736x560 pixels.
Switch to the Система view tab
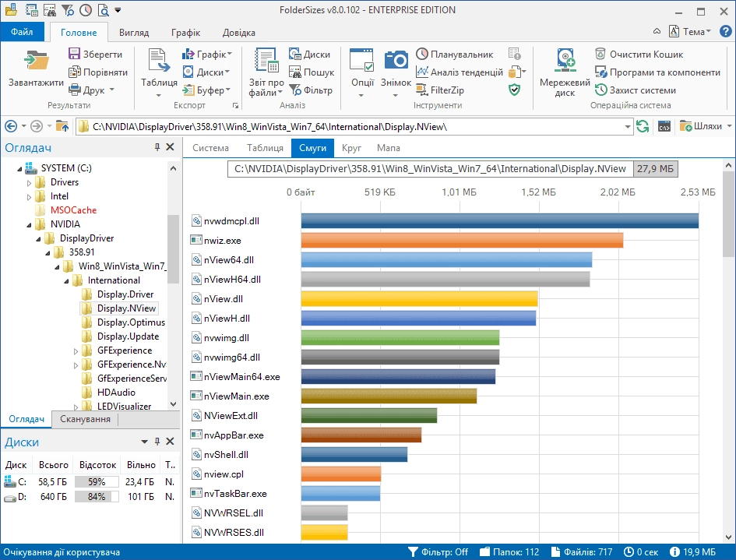pyautogui.click(x=210, y=148)
